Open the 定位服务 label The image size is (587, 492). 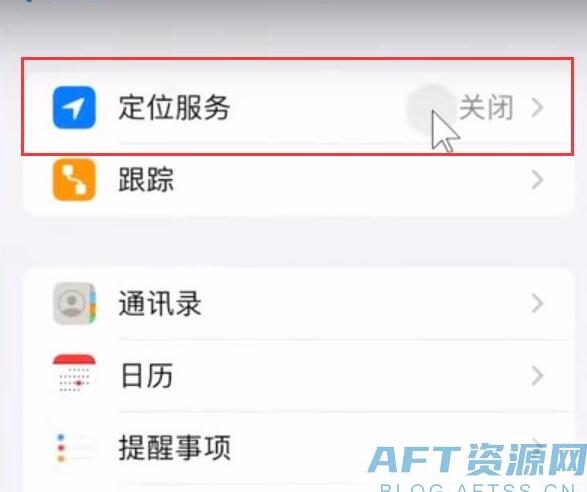[x=174, y=108]
